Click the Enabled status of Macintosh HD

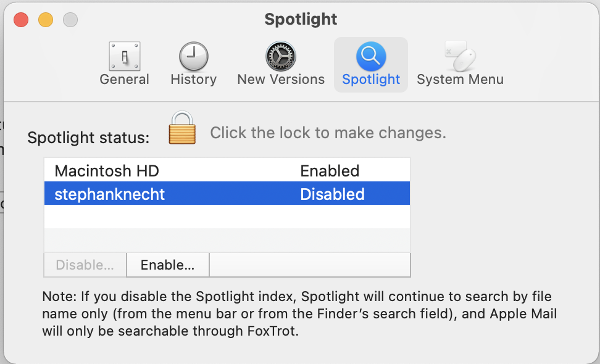330,170
